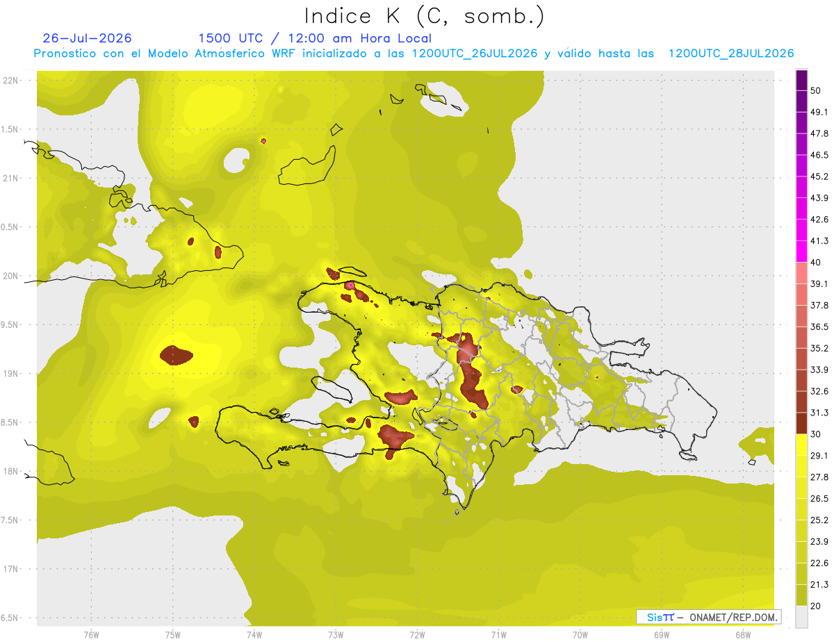This screenshot has width=834, height=644.
Task: Click the '75W' longitude label
Action: tap(172, 635)
